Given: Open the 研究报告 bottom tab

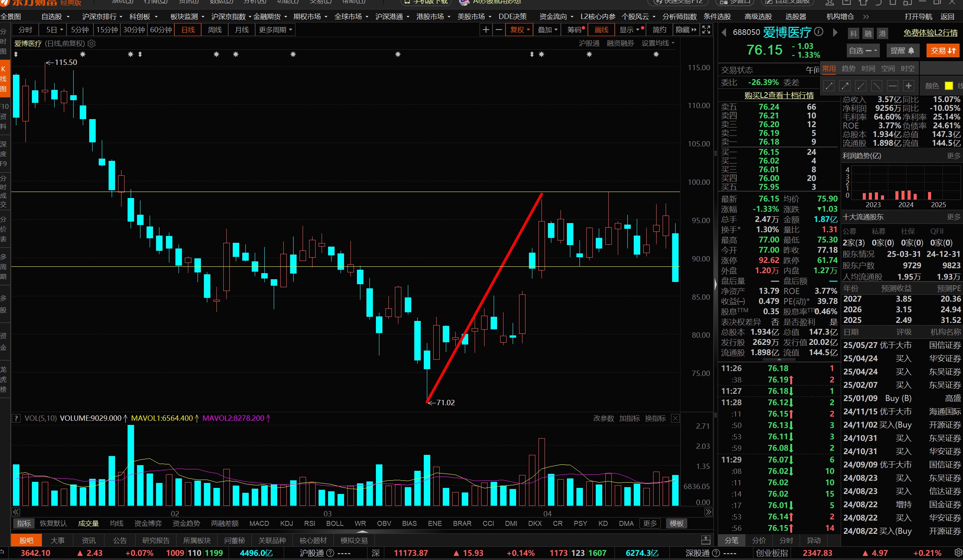Looking at the screenshot, I should (156, 541).
